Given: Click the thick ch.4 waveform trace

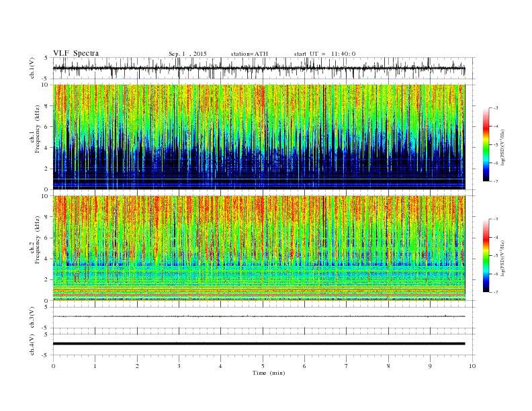Looking at the screenshot, I should pos(259,344).
